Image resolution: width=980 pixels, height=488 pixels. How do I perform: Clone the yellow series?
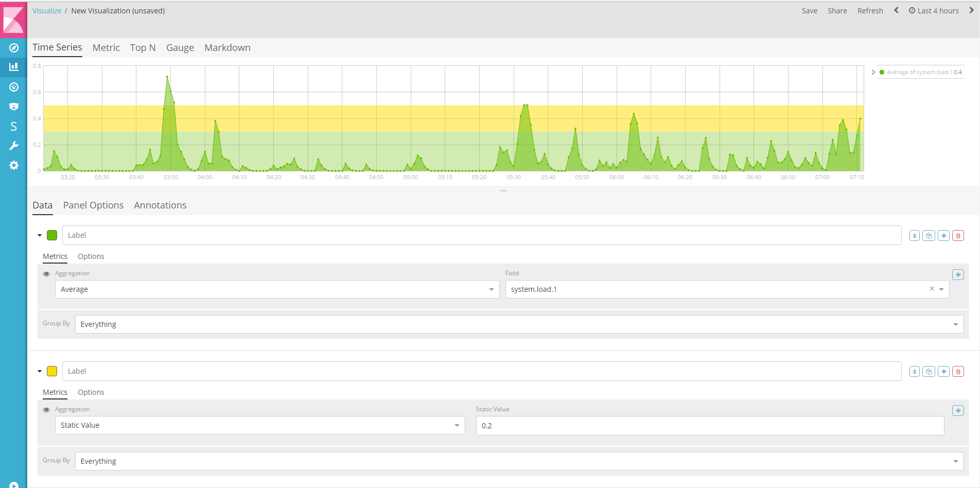929,372
